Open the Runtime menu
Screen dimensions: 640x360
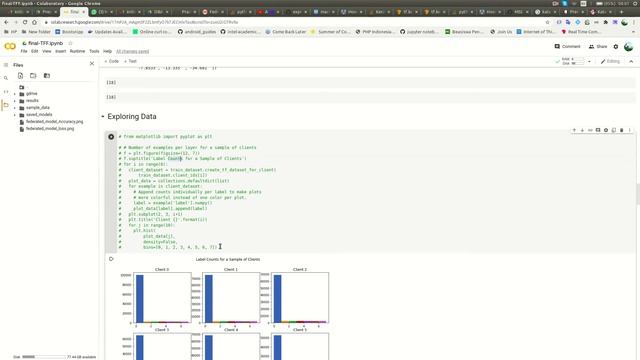(77, 51)
